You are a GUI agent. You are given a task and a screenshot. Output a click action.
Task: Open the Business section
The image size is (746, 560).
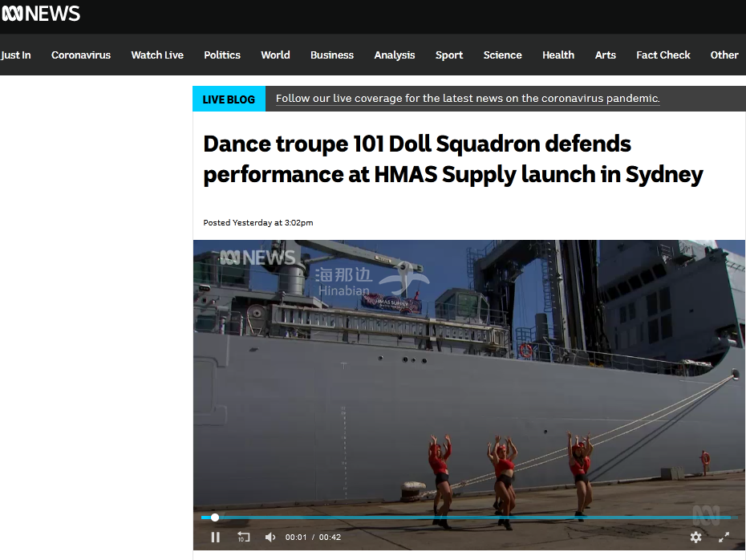tap(332, 55)
